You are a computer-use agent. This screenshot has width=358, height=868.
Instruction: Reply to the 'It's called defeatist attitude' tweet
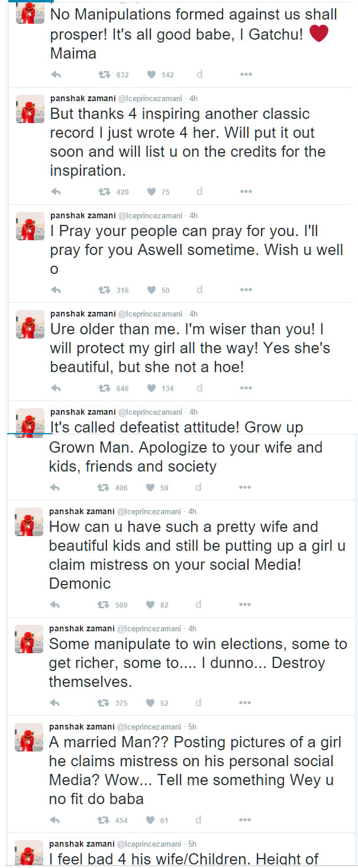pos(55,488)
